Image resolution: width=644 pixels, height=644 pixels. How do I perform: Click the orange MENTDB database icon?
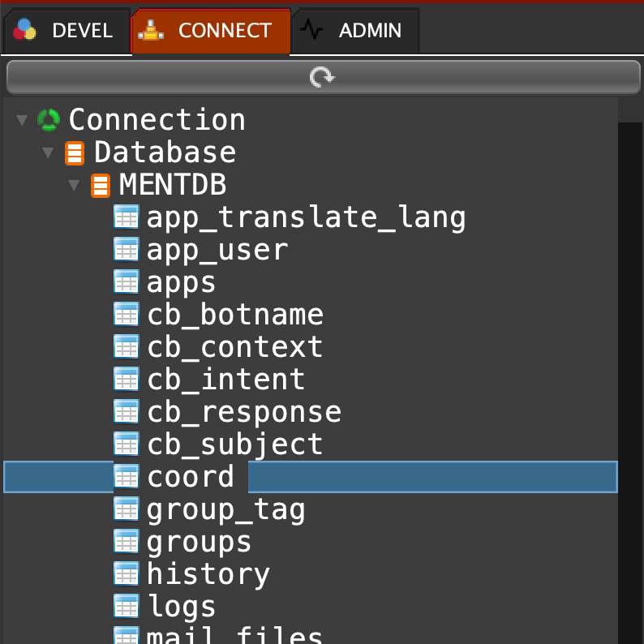pyautogui.click(x=101, y=185)
